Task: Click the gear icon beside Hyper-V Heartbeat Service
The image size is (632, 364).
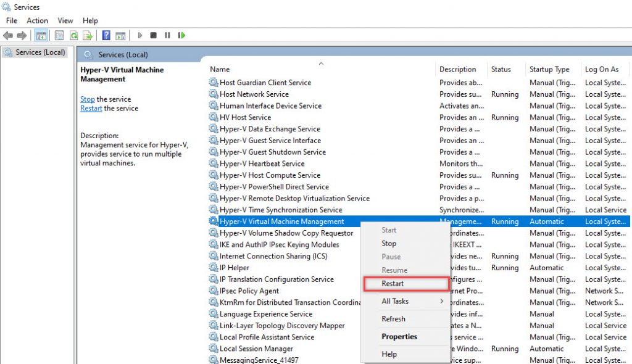Action: pos(213,163)
